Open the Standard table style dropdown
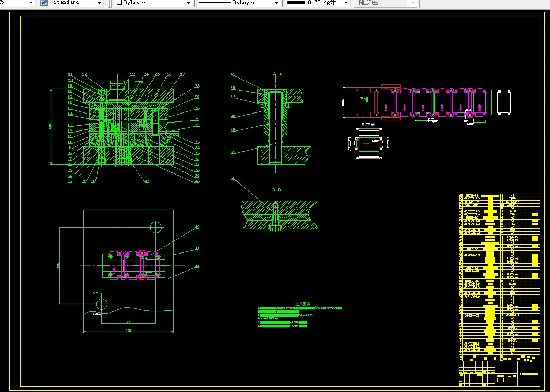This screenshot has width=550, height=392. (x=99, y=3)
